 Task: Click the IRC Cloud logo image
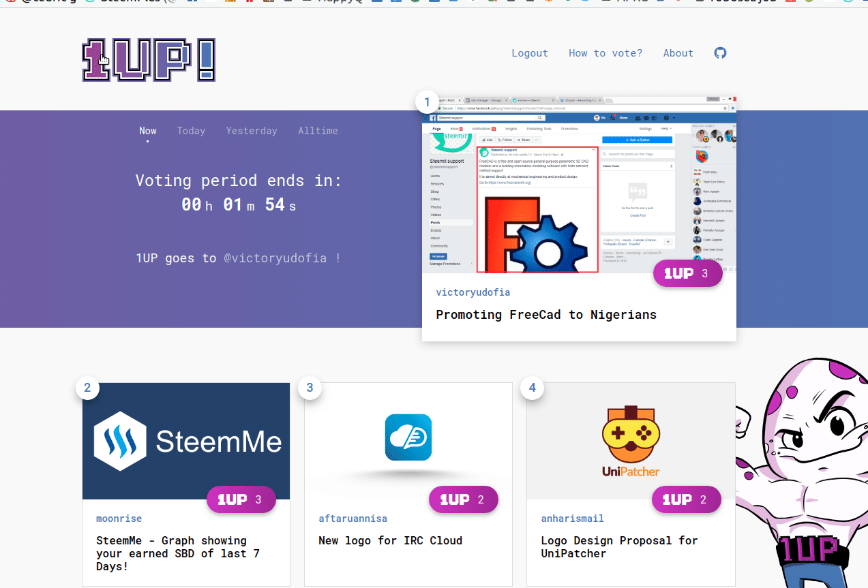coord(408,441)
